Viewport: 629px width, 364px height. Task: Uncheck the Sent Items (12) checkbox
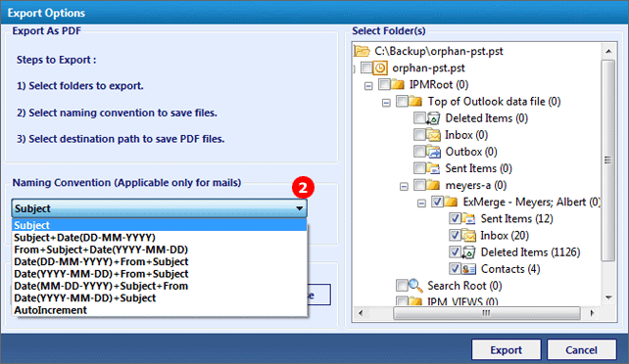tap(455, 218)
